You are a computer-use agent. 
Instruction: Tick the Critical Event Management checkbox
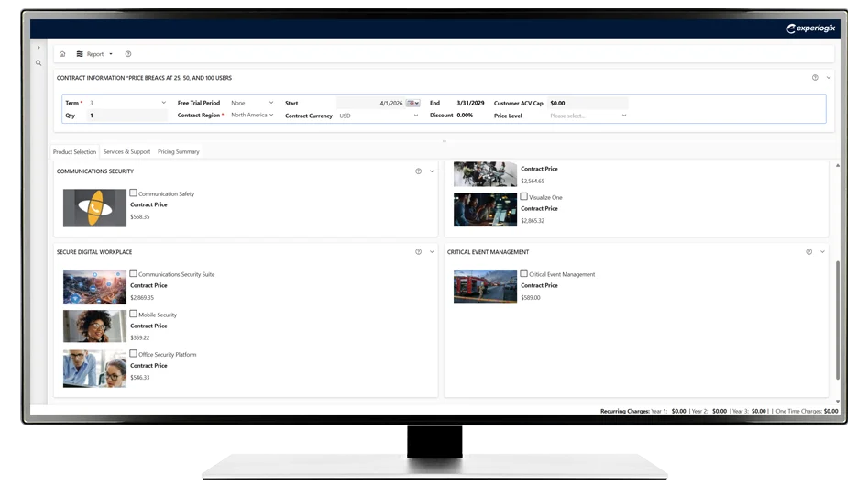524,273
